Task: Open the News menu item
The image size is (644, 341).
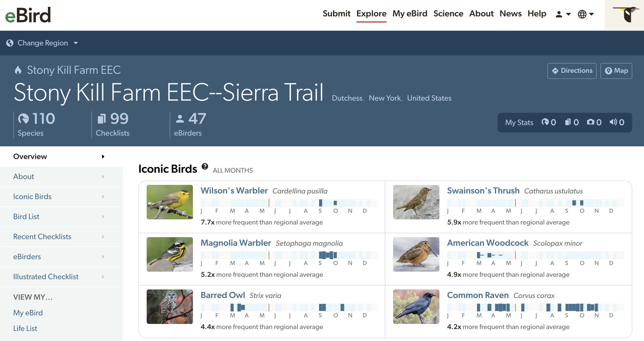Action: click(511, 14)
